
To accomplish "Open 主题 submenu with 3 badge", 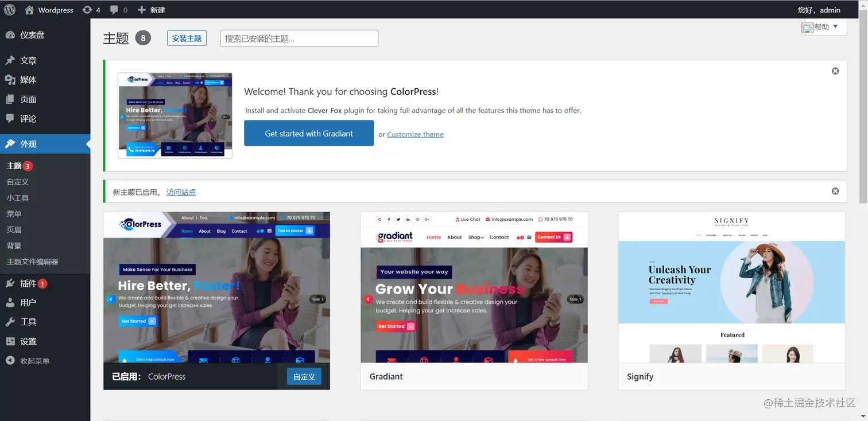I will [x=20, y=166].
